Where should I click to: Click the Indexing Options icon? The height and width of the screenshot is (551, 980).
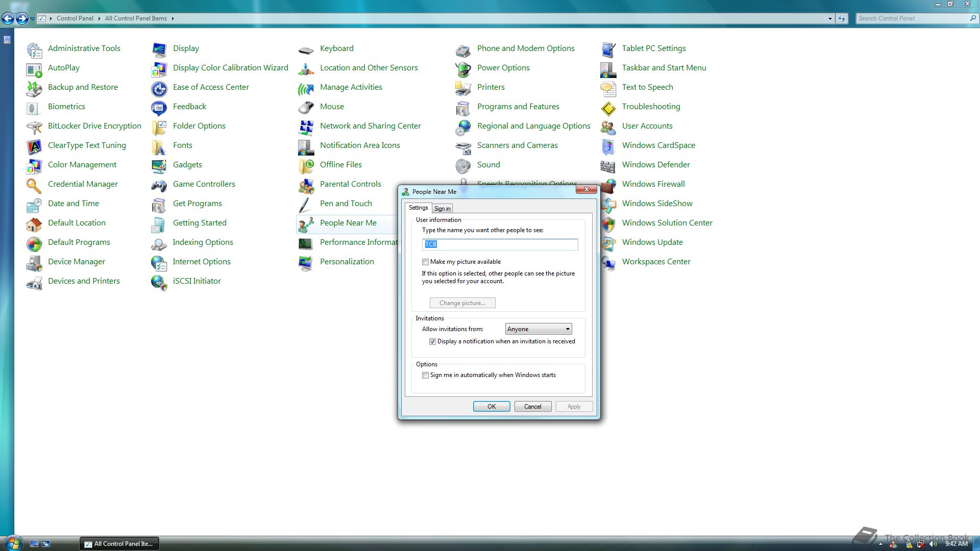click(159, 244)
